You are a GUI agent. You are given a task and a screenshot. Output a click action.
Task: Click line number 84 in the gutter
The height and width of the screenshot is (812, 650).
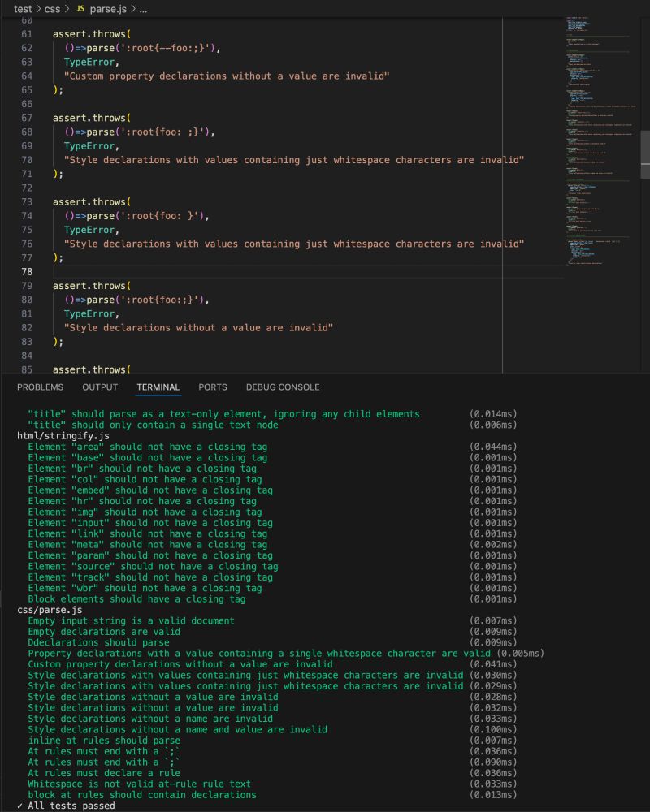[x=27, y=356]
